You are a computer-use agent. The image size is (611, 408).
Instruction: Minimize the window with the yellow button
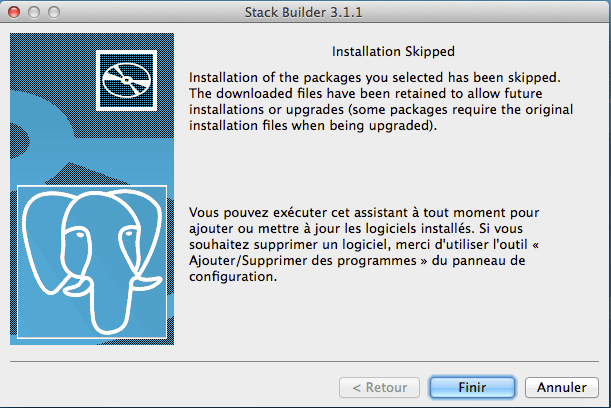(33, 12)
